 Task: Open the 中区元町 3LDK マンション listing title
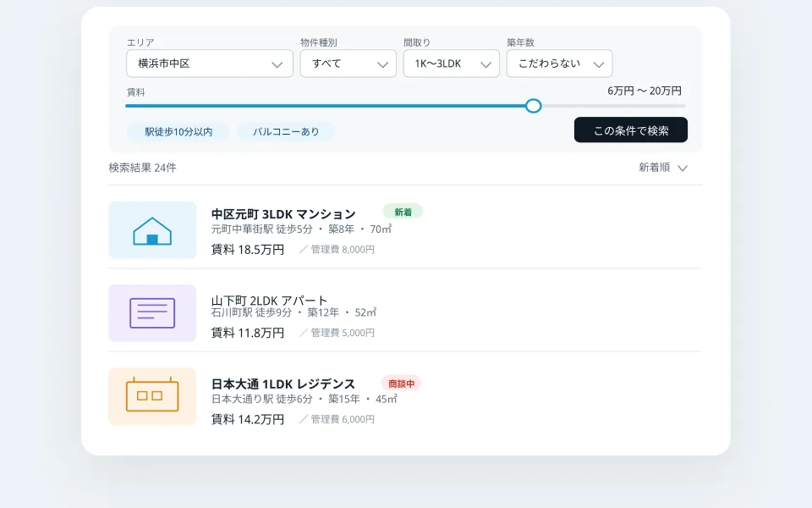283,214
